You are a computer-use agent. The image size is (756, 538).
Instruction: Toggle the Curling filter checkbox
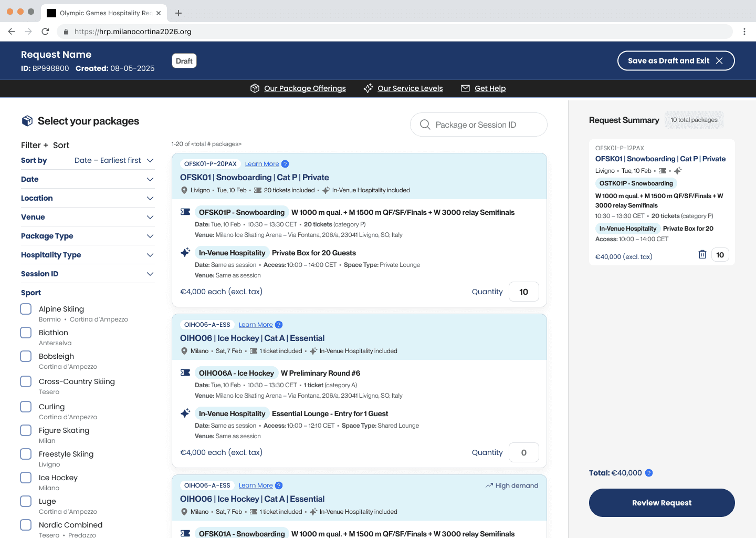pos(26,407)
